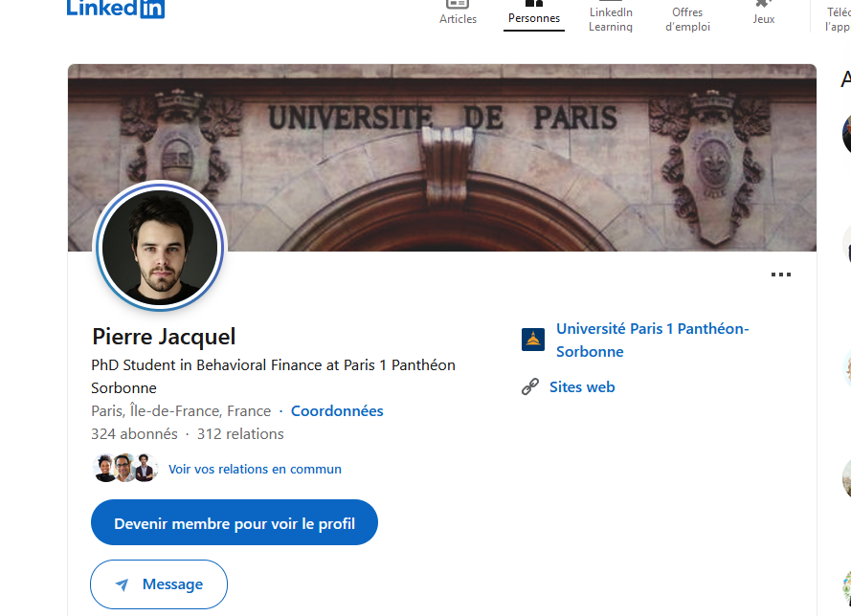Screen dimensions: 851x616
Task: Open the LinkedIn Learning tab
Action: pyautogui.click(x=611, y=16)
